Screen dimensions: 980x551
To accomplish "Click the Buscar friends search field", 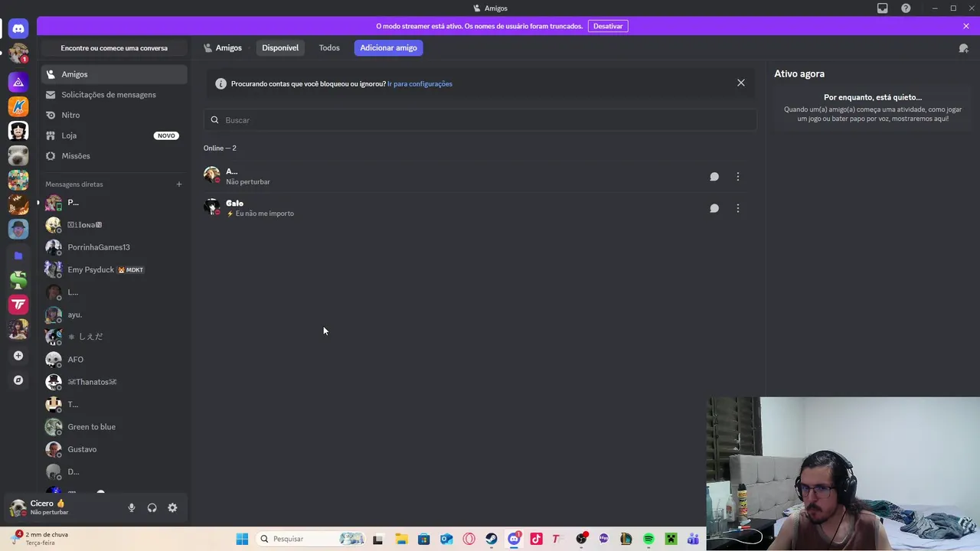I will (480, 120).
